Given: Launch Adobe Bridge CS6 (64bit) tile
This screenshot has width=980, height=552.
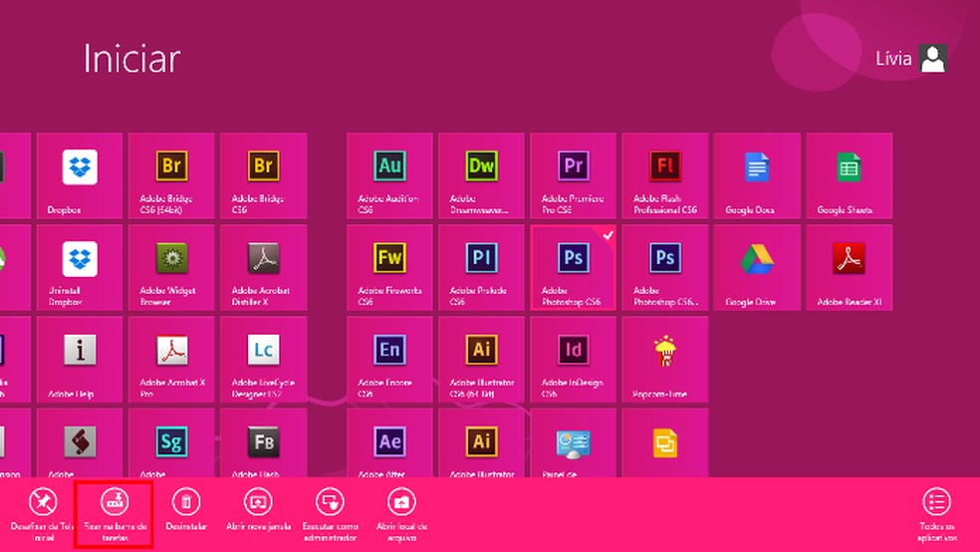Looking at the screenshot, I should pyautogui.click(x=171, y=175).
